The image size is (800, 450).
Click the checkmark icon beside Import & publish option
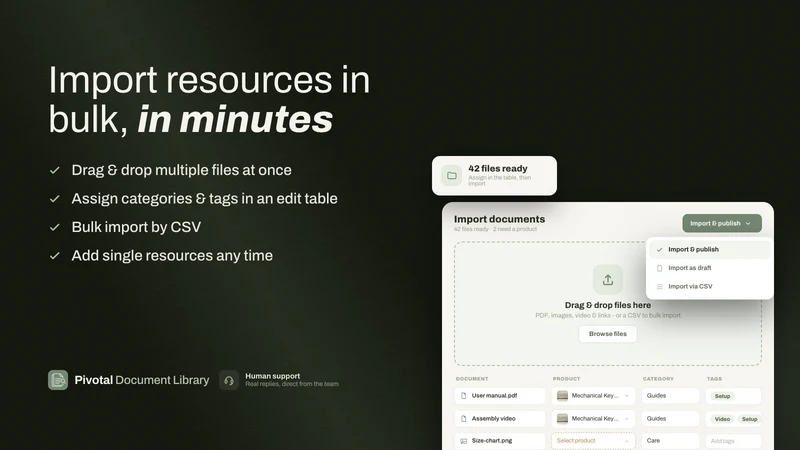(659, 249)
